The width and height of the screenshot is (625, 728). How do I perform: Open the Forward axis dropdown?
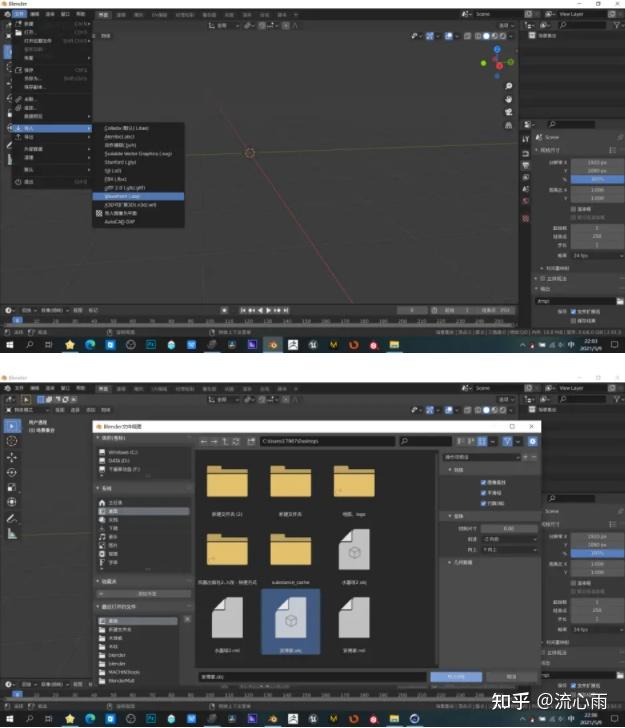click(509, 540)
